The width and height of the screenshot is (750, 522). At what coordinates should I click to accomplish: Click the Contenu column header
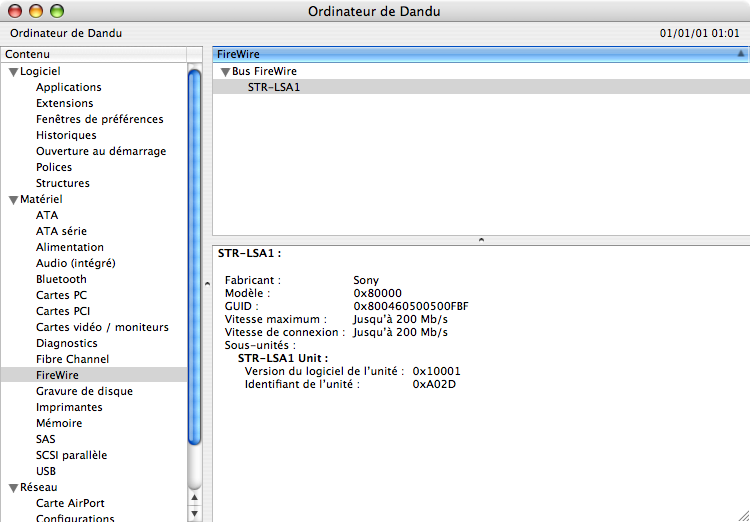[x=94, y=55]
